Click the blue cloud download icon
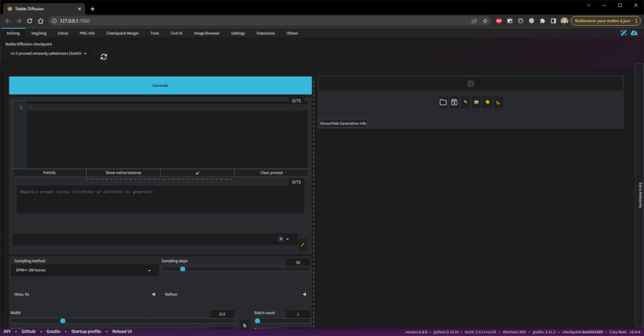644x336 pixels. point(634,33)
